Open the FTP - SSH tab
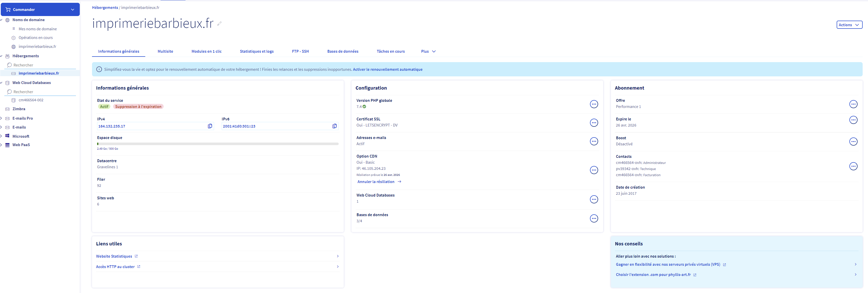Screen dimensions: 868x293 (300, 51)
